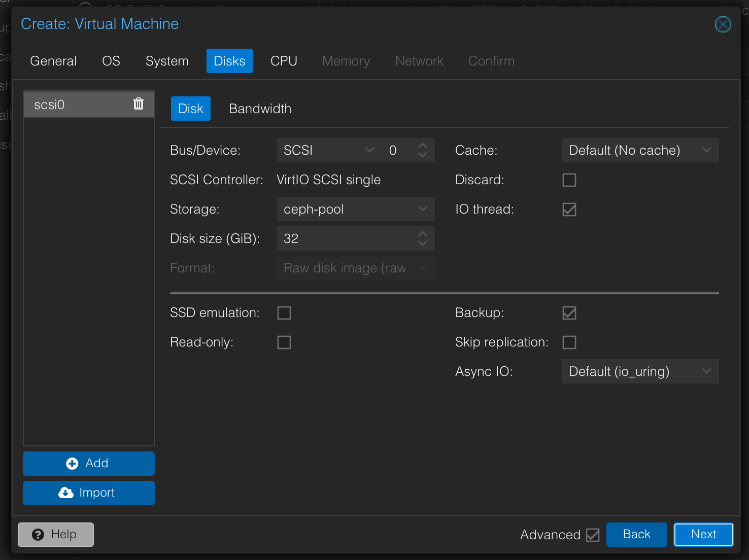Close the Create Virtual Machine dialog
The width and height of the screenshot is (749, 560).
pos(723,24)
